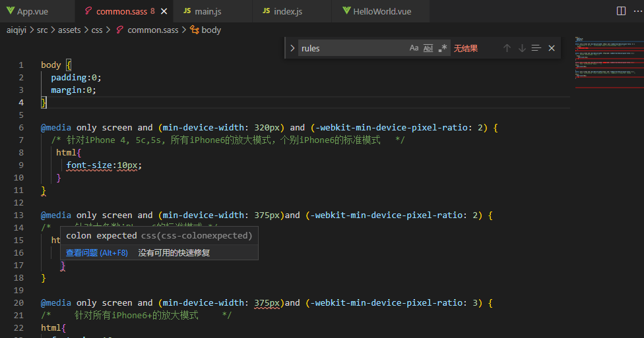This screenshot has width=644, height=338.
Task: Toggle Use Regular Expression option
Action: tap(442, 48)
